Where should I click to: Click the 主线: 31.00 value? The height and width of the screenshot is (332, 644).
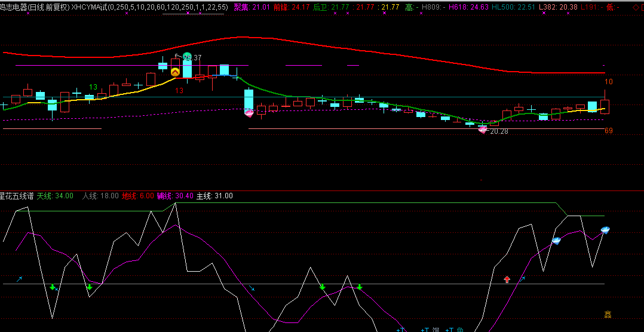coord(214,196)
